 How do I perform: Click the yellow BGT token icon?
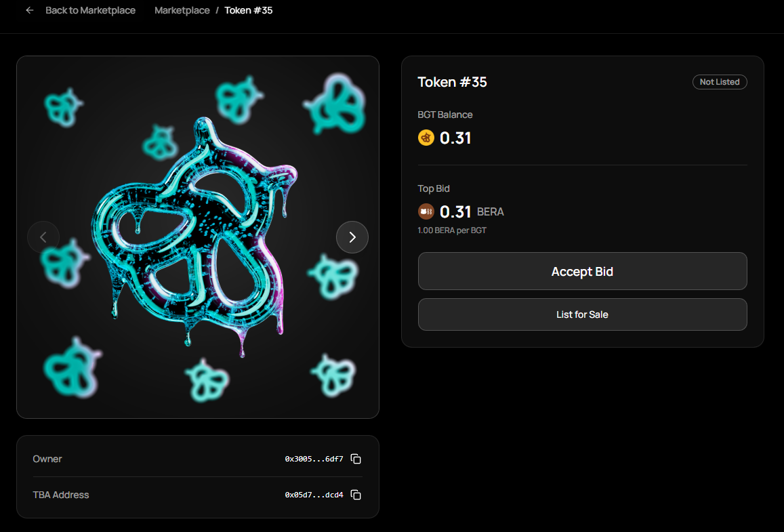[426, 138]
